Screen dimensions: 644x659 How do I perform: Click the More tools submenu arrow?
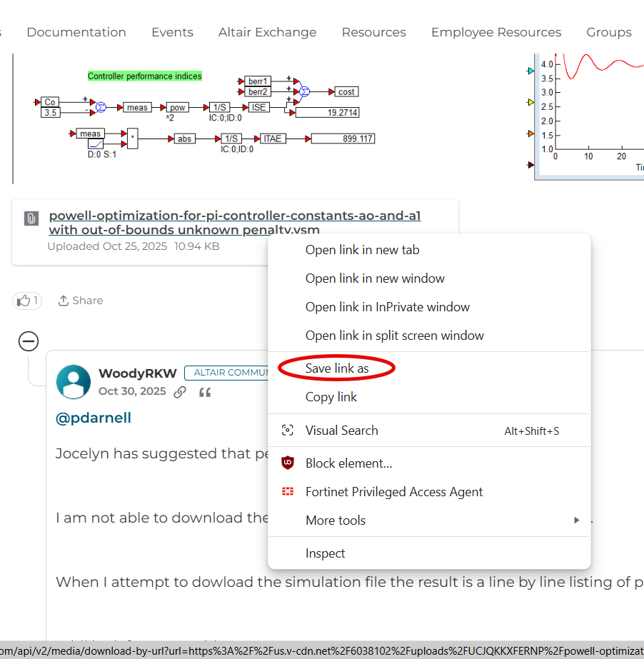577,520
